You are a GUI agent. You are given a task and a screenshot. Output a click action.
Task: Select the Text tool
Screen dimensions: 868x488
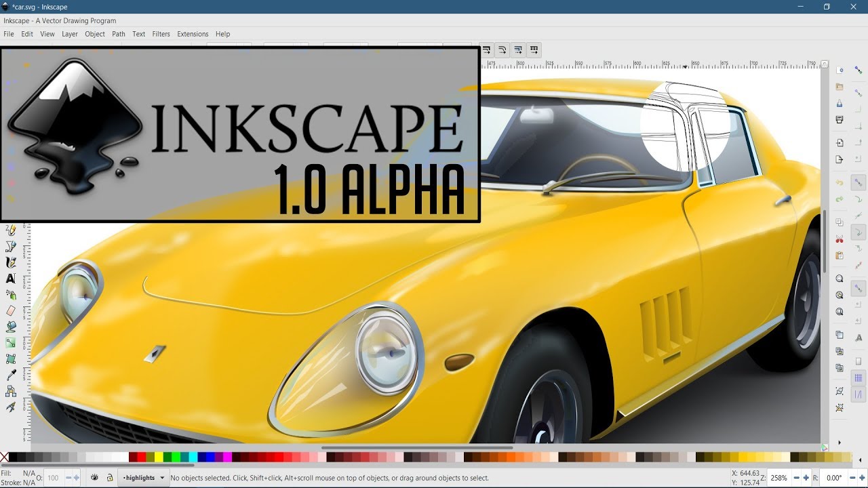pos(11,278)
